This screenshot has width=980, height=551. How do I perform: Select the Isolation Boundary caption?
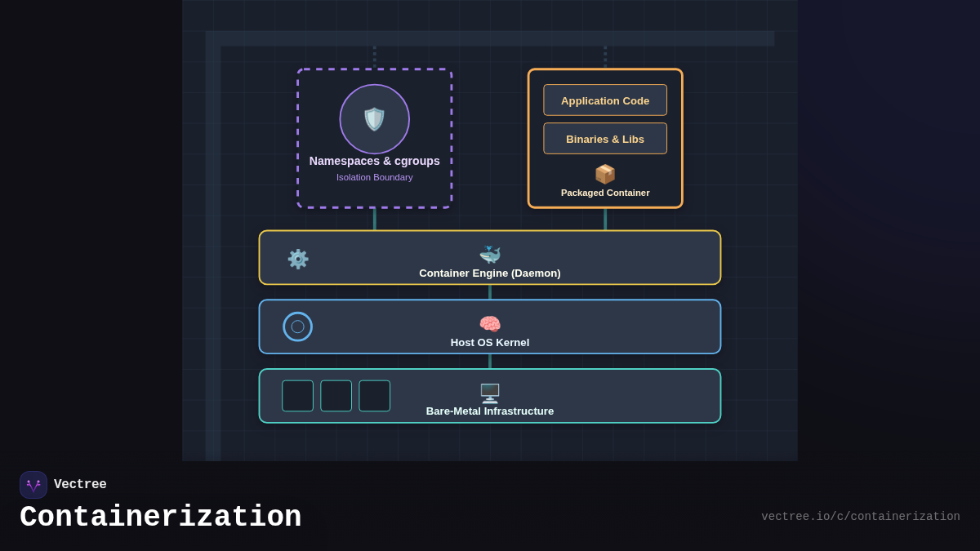click(374, 177)
